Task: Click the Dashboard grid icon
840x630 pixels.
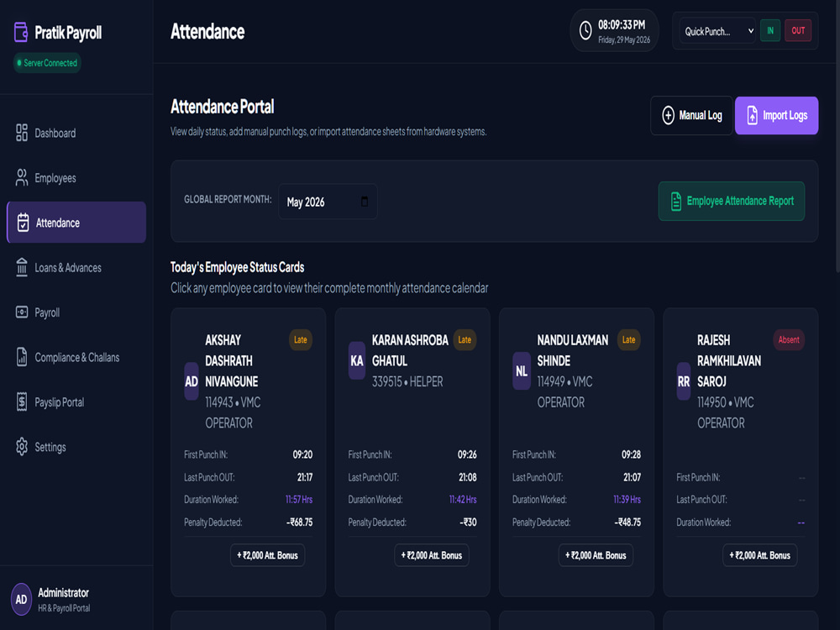Action: [x=22, y=133]
